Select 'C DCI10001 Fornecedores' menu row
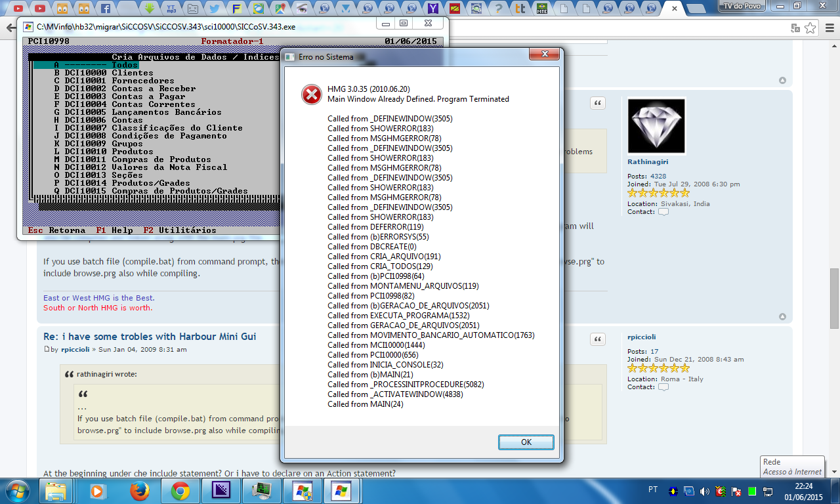840x504 pixels. (114, 81)
